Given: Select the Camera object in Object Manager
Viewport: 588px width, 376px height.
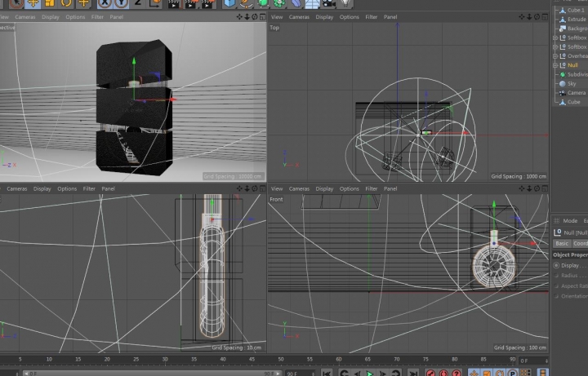Looking at the screenshot, I should pyautogui.click(x=576, y=93).
